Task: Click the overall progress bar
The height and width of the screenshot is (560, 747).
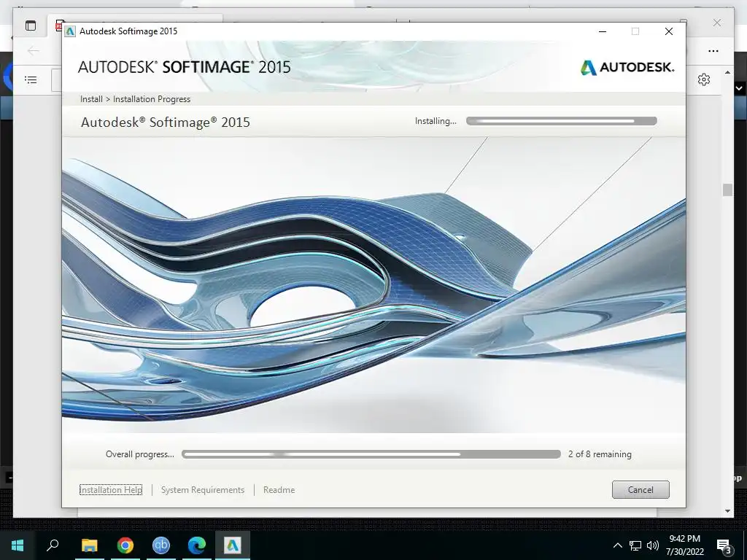Action: point(371,454)
